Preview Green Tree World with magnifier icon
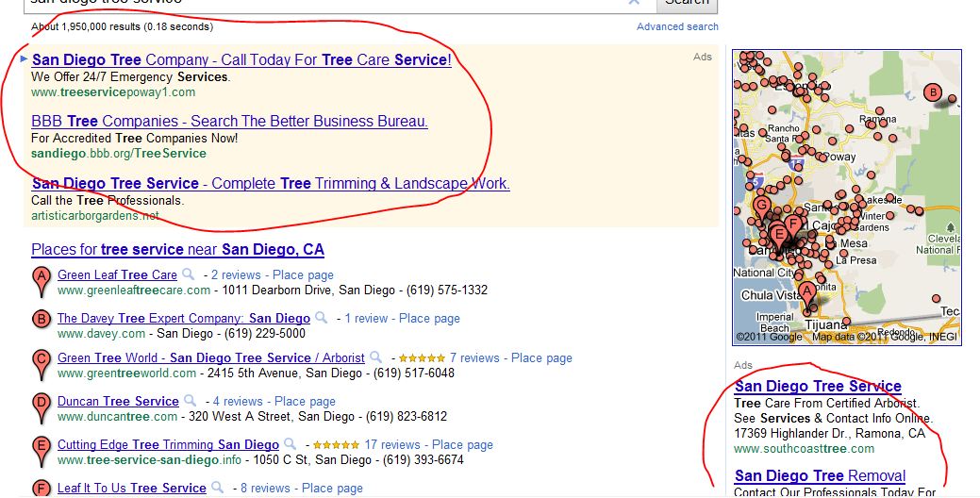 [375, 357]
